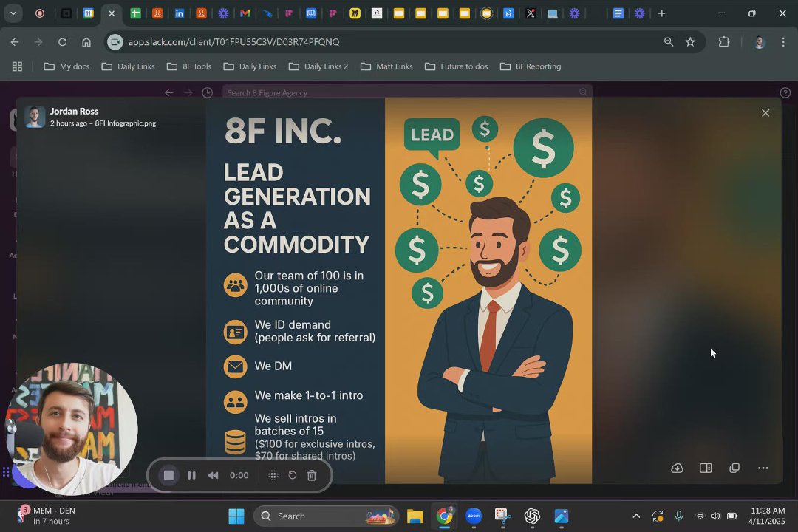
Task: Open Matt Links bookmark folder
Action: [x=386, y=66]
